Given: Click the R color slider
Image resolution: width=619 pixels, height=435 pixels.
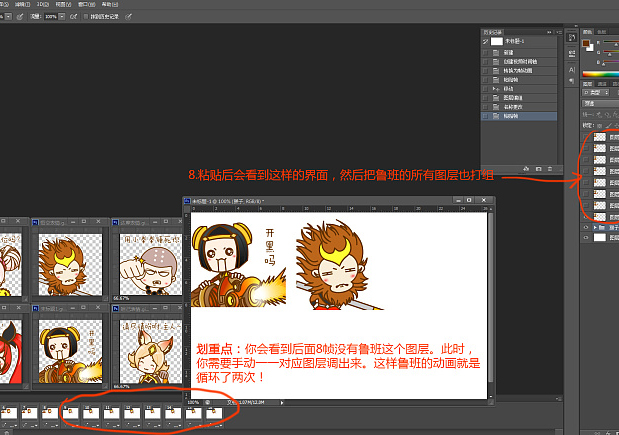Looking at the screenshot, I should [x=611, y=43].
